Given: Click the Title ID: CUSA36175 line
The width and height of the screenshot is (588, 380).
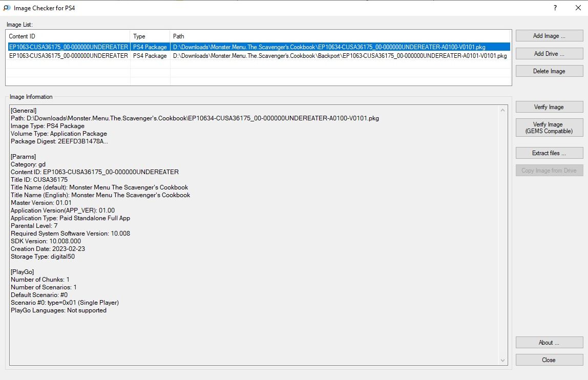Looking at the screenshot, I should point(39,180).
